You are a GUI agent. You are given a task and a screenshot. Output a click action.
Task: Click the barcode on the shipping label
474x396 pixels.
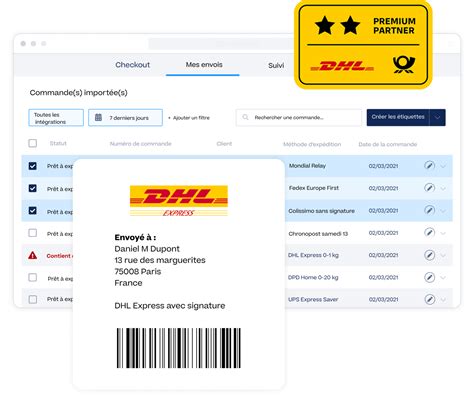pos(179,348)
